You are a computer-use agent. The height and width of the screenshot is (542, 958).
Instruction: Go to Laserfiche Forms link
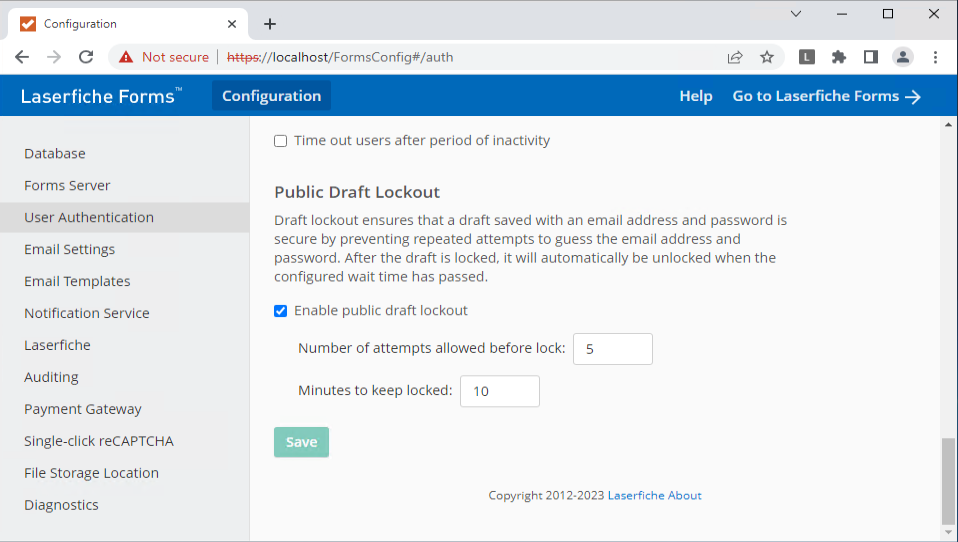[x=827, y=96]
